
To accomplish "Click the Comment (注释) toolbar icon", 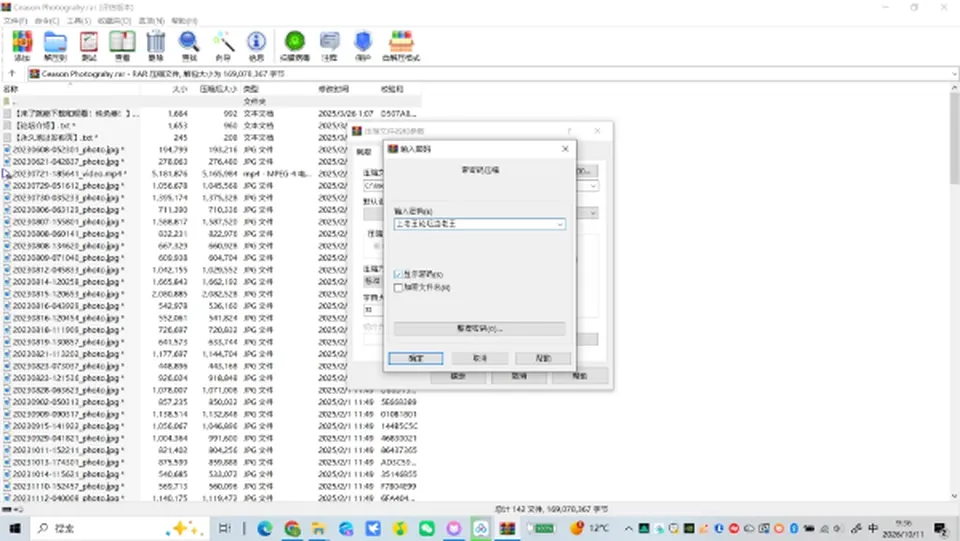I will (329, 46).
